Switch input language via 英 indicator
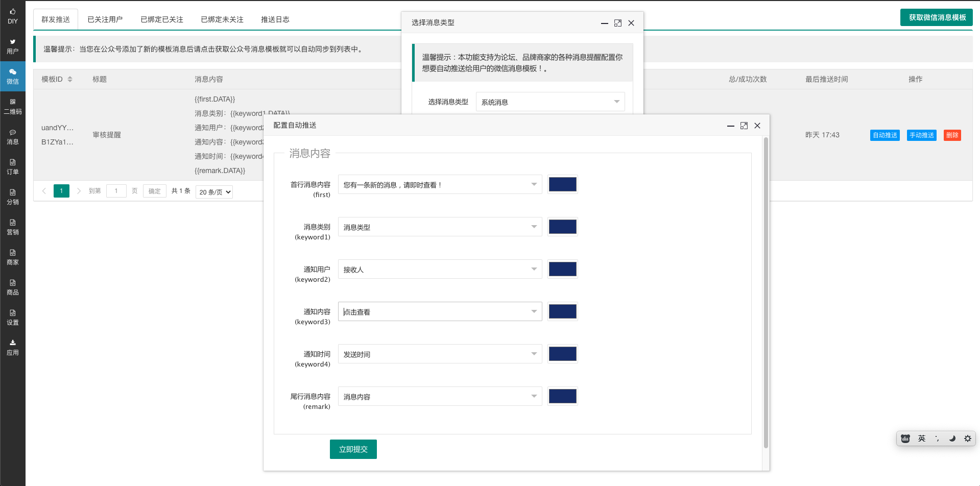Viewport: 980px width, 486px height. click(922, 439)
